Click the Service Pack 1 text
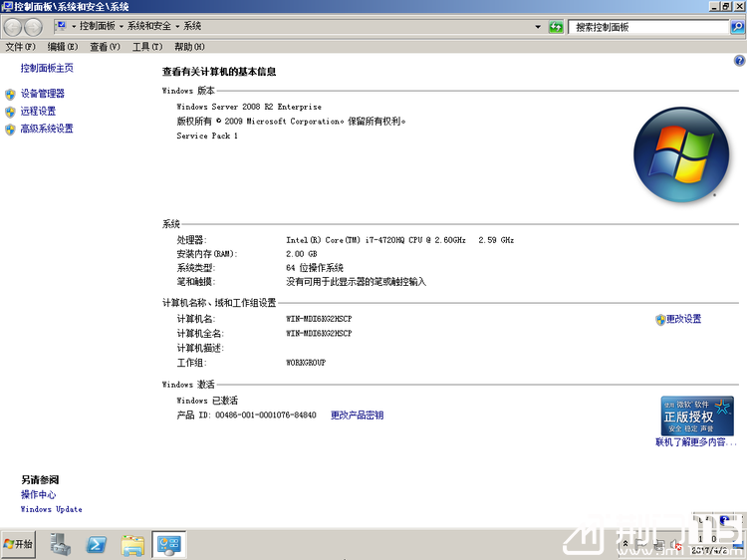The width and height of the screenshot is (747, 560). coord(207,136)
